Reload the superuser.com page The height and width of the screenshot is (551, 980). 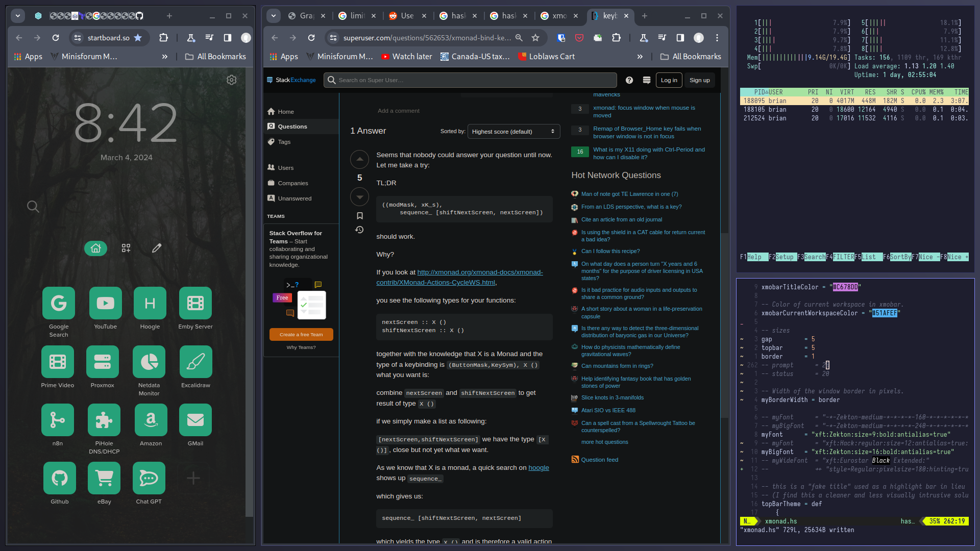[x=311, y=38]
